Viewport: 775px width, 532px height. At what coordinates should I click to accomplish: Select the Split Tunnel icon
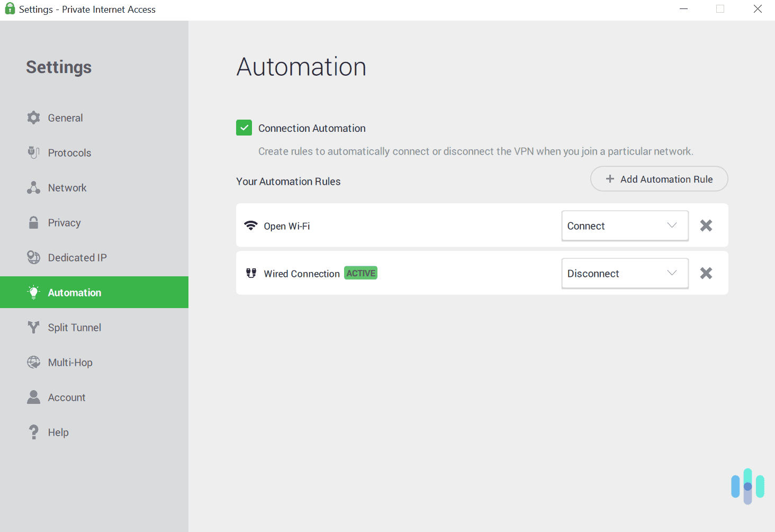[33, 327]
